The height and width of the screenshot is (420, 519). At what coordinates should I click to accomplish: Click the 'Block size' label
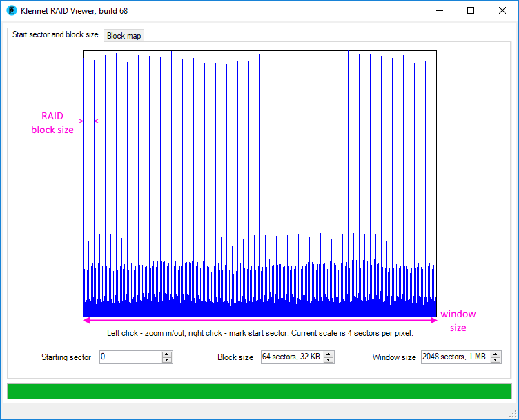[x=235, y=357]
